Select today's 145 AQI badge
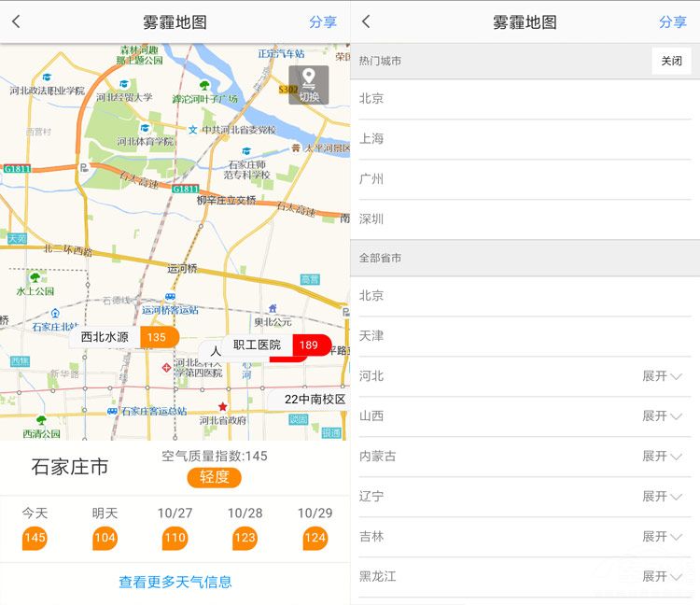The height and width of the screenshot is (605, 700). (x=35, y=538)
